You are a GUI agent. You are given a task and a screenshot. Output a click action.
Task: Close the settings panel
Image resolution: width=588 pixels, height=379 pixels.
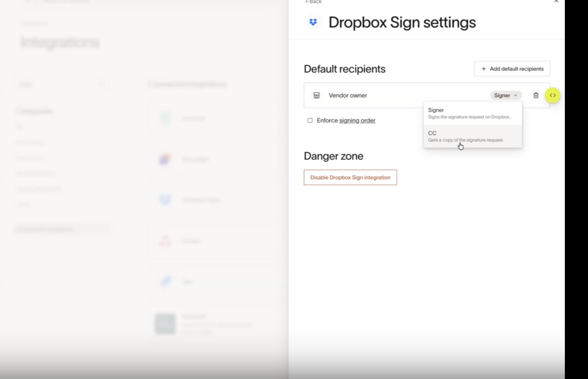(x=556, y=1)
